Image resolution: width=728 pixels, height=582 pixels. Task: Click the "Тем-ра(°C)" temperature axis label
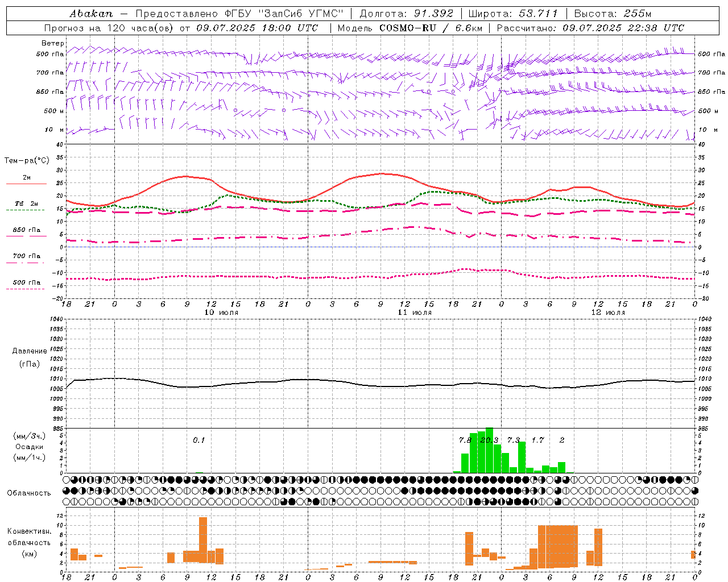27,160
